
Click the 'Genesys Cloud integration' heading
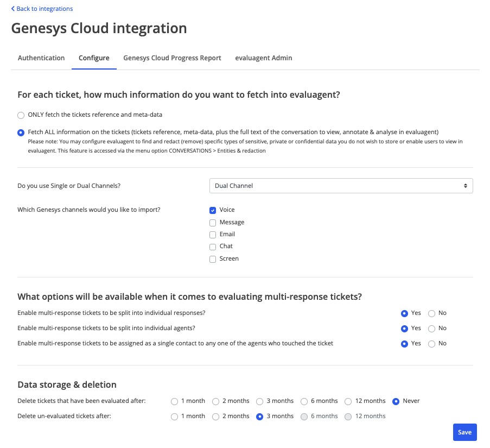(x=99, y=28)
